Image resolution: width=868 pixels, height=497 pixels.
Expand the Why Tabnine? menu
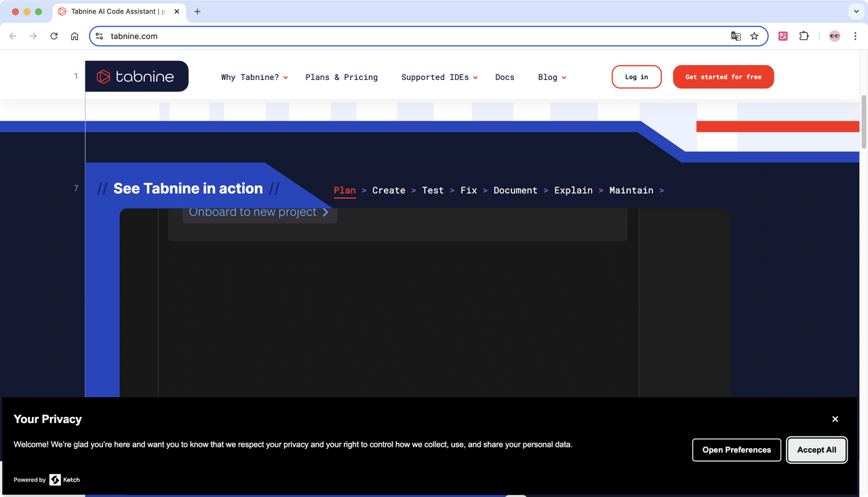(x=254, y=77)
